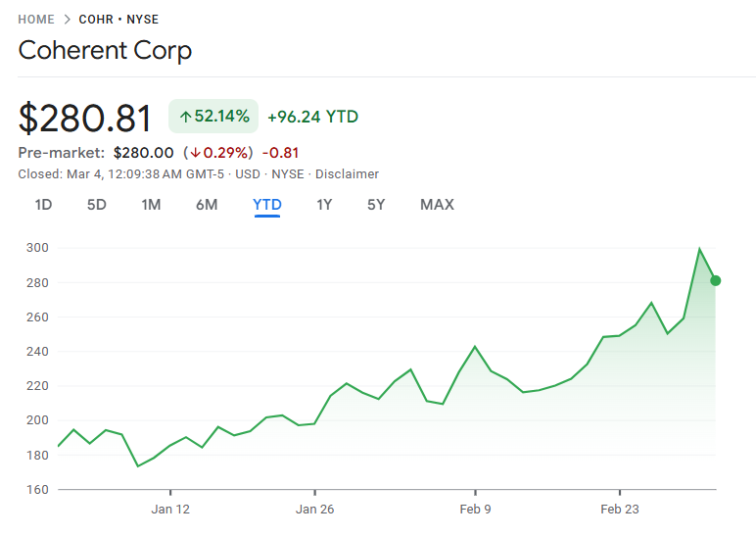Switch chart to the 6M range
756x536 pixels.
207,205
